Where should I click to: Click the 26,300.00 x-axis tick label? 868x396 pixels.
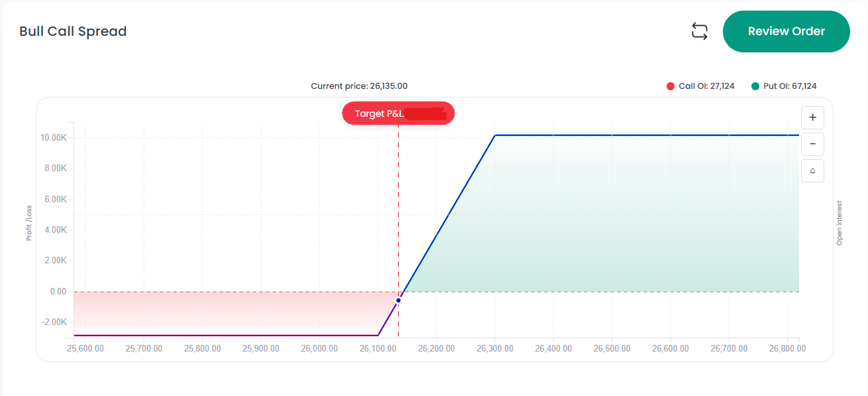(495, 348)
